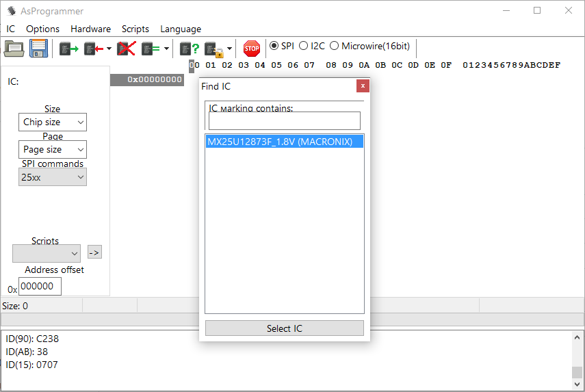The image size is (585, 392).
Task: Select the SPI radio button
Action: [x=274, y=46]
